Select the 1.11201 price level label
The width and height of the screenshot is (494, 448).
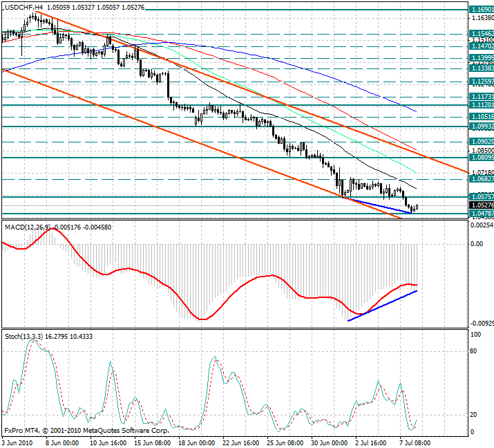pos(481,105)
